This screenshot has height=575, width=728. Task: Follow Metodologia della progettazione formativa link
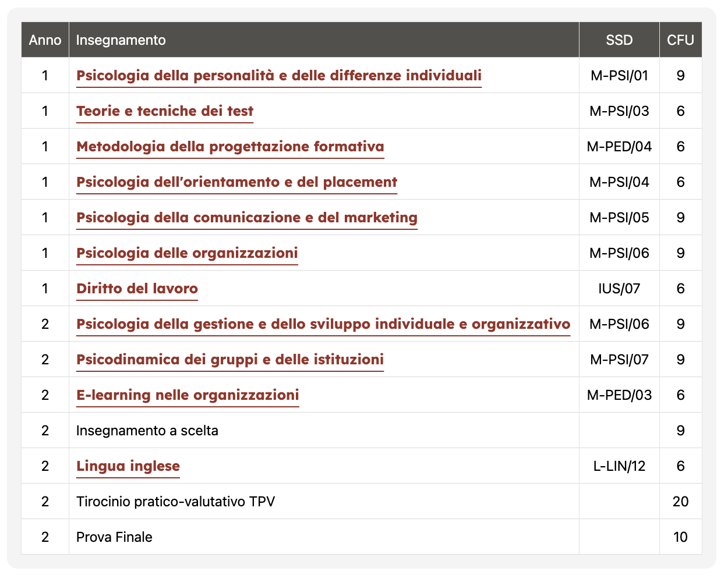coord(230,147)
